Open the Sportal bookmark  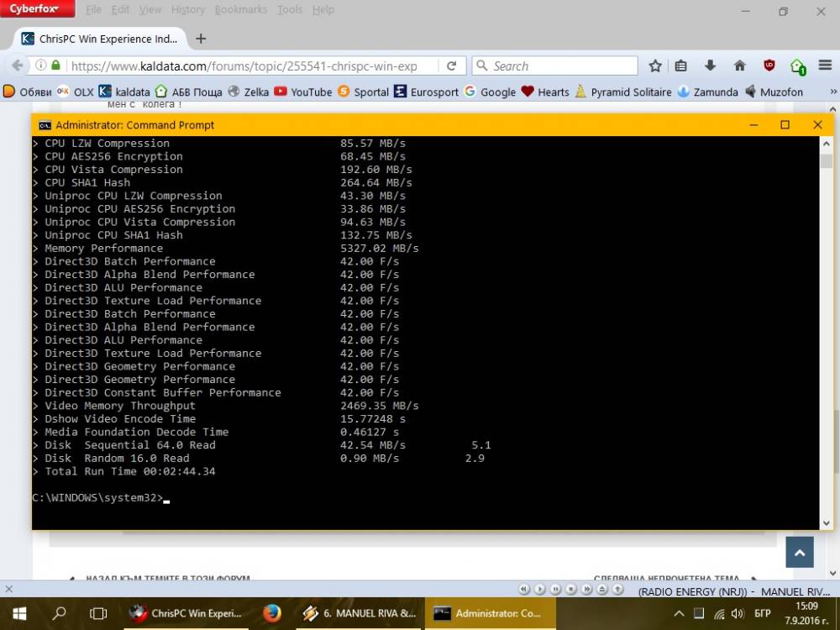point(363,92)
